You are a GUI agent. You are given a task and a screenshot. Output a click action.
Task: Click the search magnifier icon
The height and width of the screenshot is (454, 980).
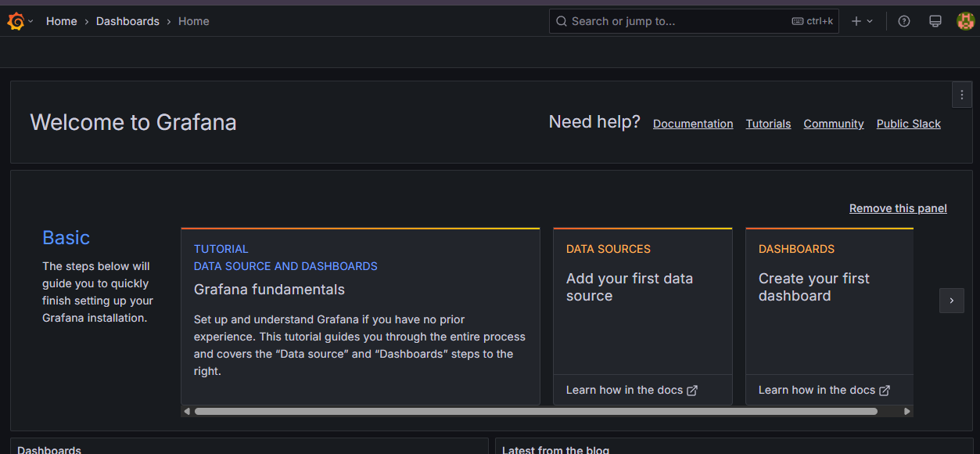coord(562,21)
